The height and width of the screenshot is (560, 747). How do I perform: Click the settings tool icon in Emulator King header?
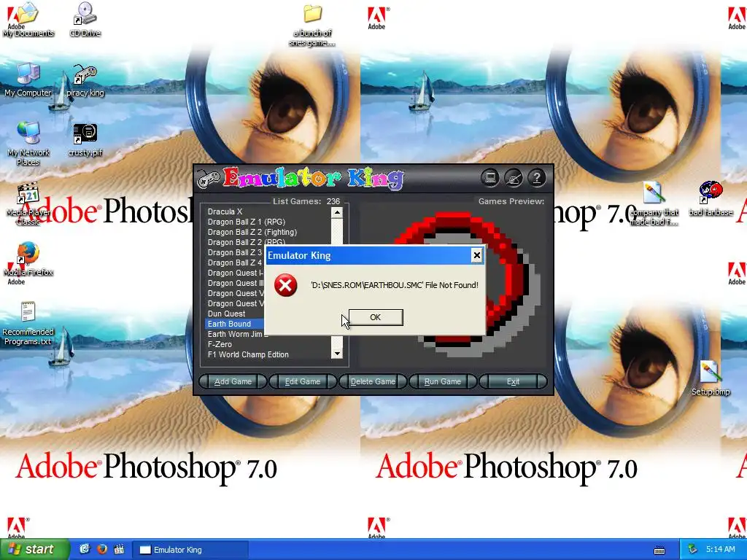tap(513, 178)
